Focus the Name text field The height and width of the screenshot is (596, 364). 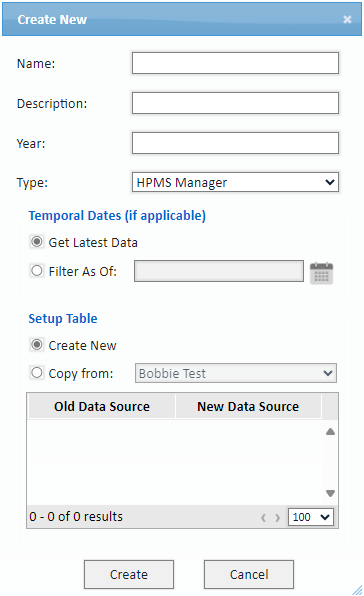click(x=235, y=63)
